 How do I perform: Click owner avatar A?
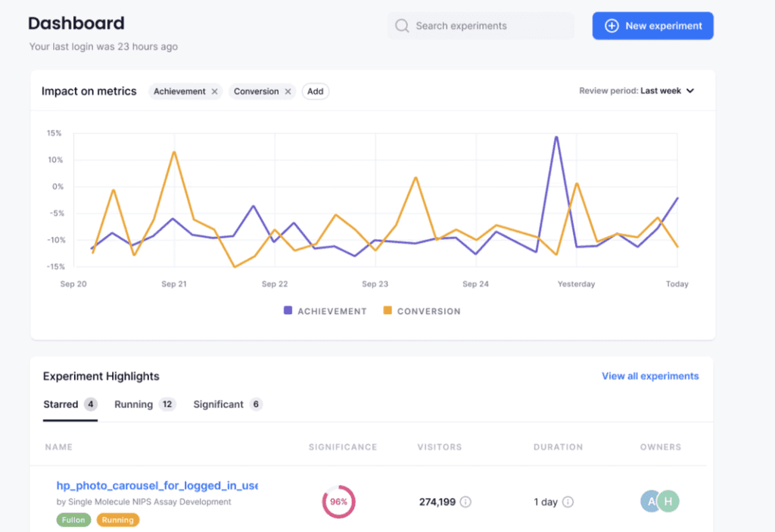[x=650, y=501]
